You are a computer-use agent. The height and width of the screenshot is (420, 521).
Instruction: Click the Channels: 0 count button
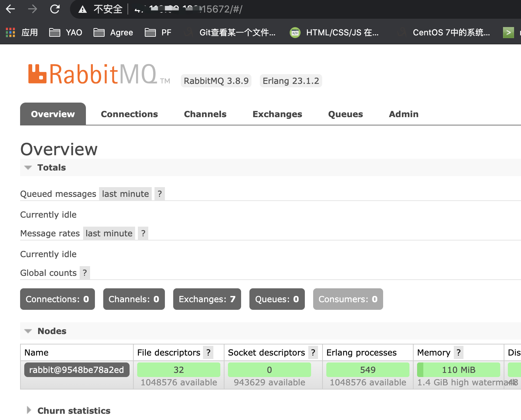tap(134, 299)
